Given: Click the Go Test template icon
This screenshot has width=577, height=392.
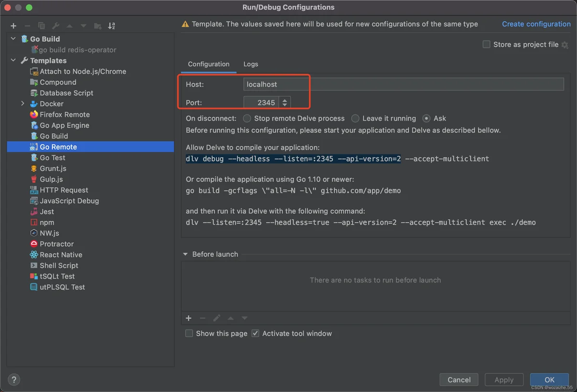Looking at the screenshot, I should [x=34, y=157].
